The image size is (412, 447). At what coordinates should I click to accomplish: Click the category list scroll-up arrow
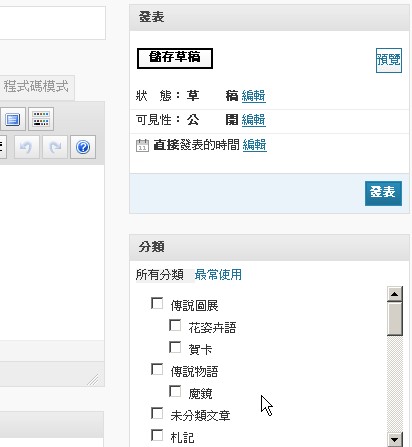click(395, 294)
